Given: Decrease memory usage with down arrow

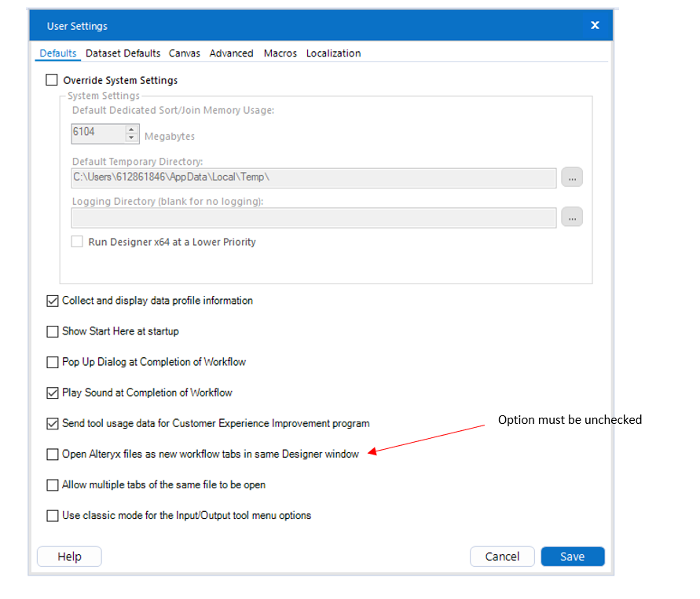Looking at the screenshot, I should tap(131, 138).
